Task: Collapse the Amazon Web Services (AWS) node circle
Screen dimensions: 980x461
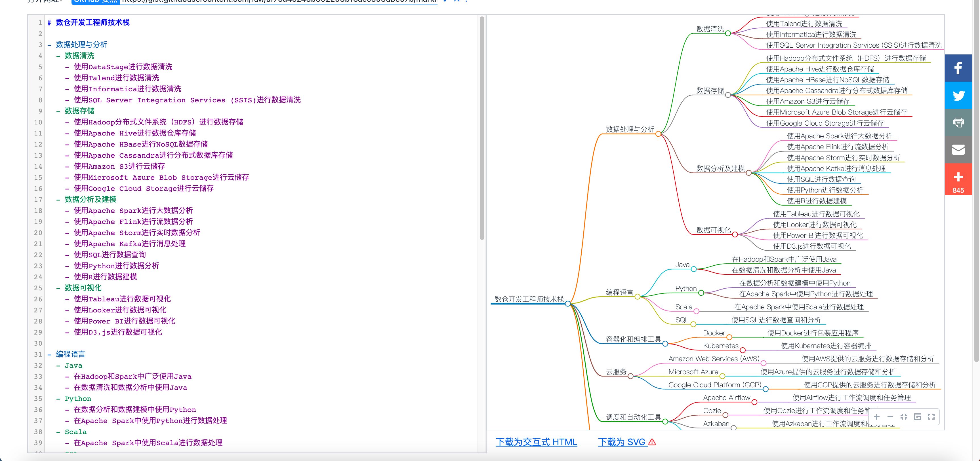Action: [x=764, y=363]
